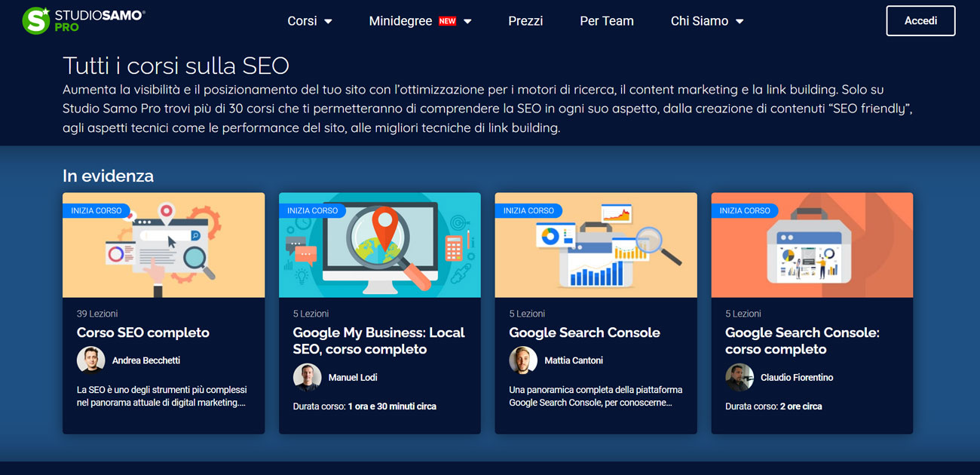Open the Corsi dropdown menu
This screenshot has height=475, width=980.
(310, 21)
